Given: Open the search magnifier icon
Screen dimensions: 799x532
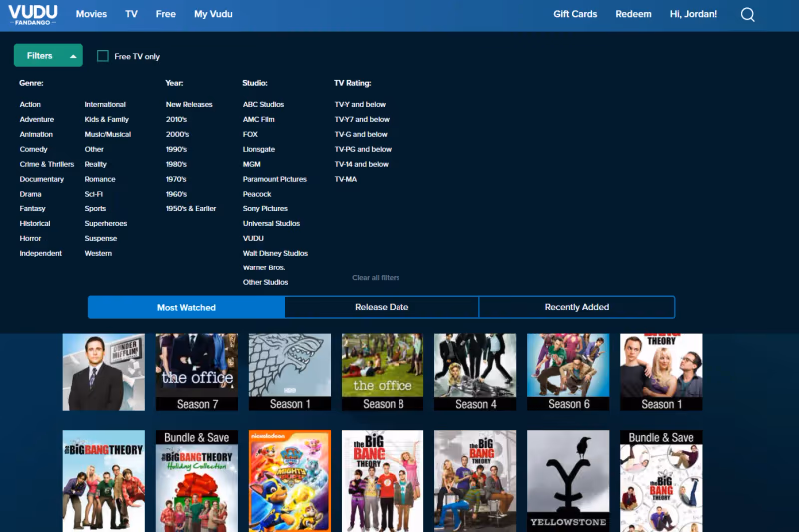Looking at the screenshot, I should tap(747, 14).
